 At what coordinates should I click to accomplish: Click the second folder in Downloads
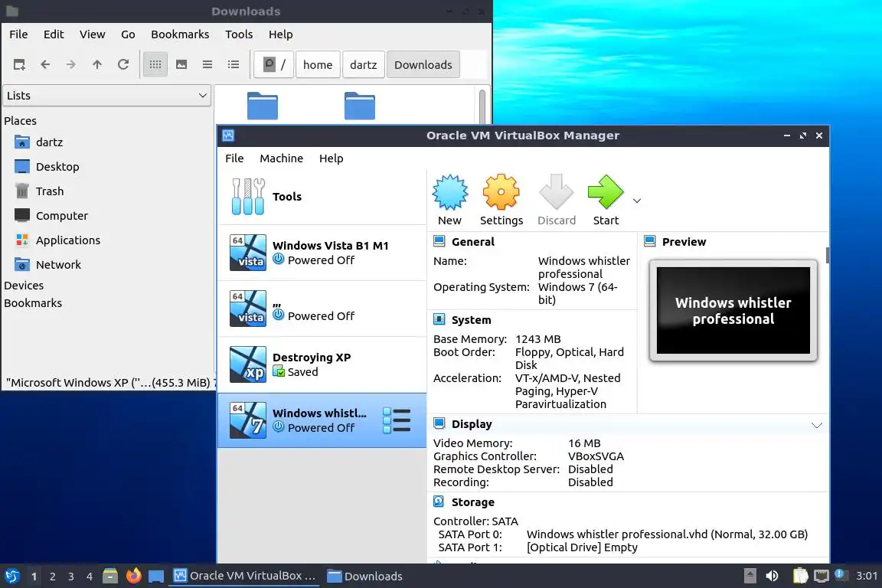point(359,106)
